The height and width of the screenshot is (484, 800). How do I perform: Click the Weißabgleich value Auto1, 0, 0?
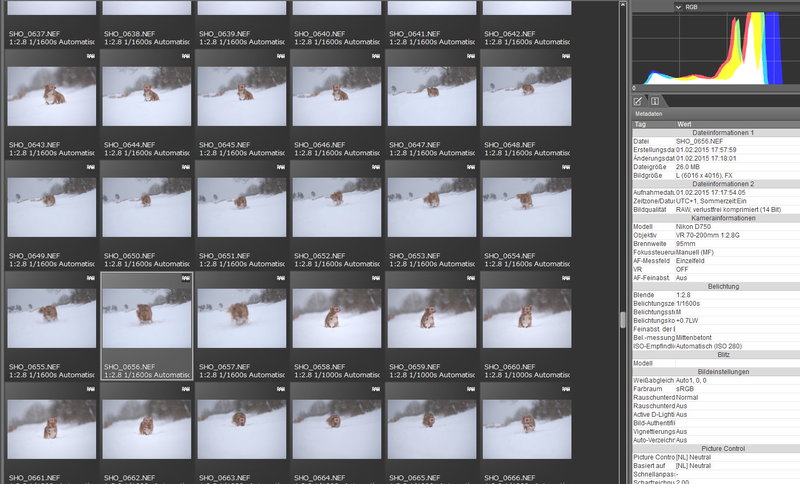click(691, 380)
